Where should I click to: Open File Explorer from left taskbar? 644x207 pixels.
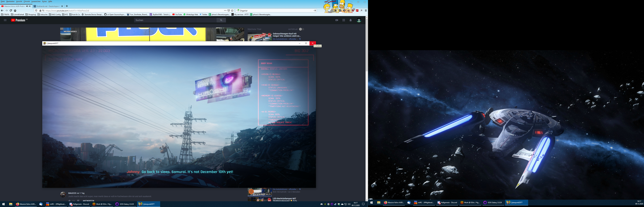[10, 204]
